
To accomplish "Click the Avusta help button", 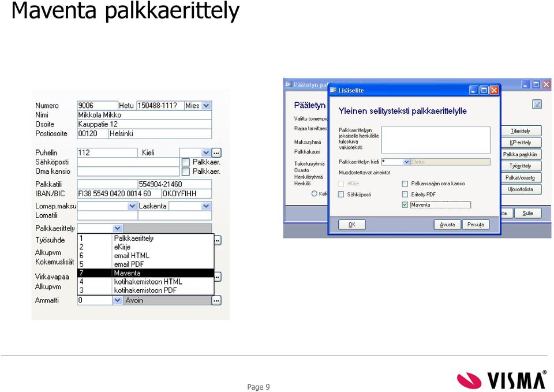I will [x=447, y=225].
